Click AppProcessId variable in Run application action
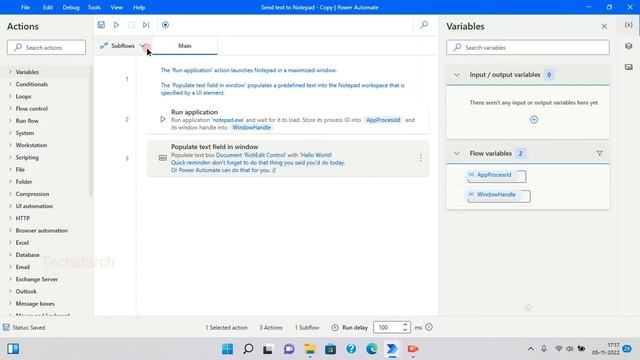This screenshot has height=360, width=640. 383,120
